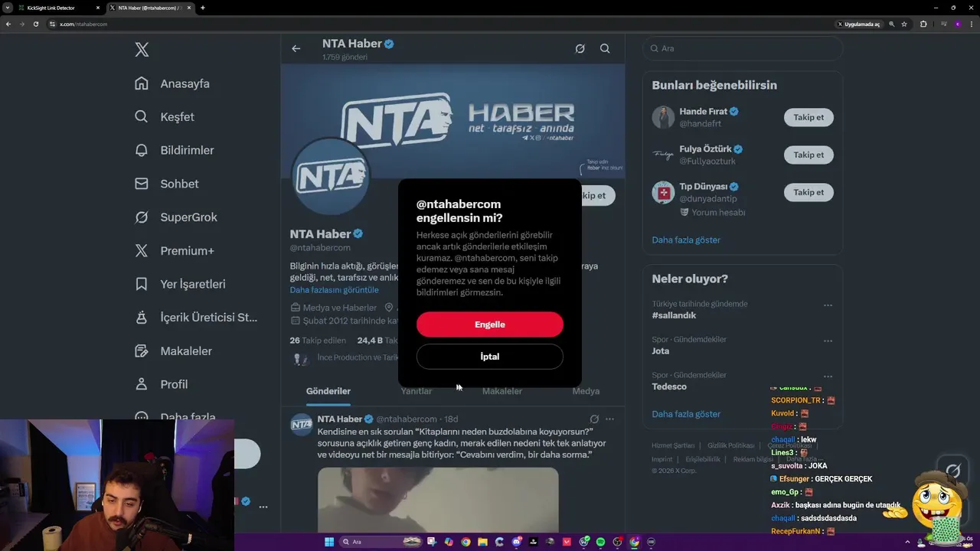Image resolution: width=980 pixels, height=551 pixels.
Task: Follow Tıp Dünyası with Takip et
Action: coord(808,192)
